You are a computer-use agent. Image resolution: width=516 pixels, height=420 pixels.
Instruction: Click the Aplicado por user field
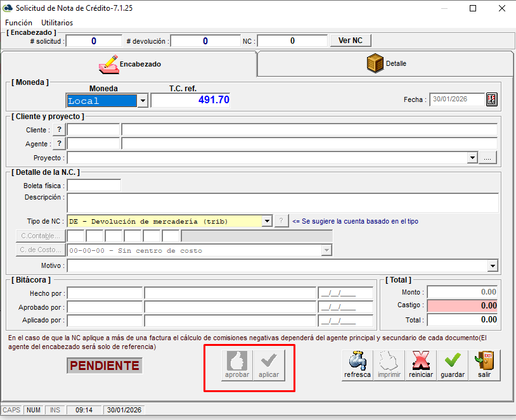click(105, 321)
